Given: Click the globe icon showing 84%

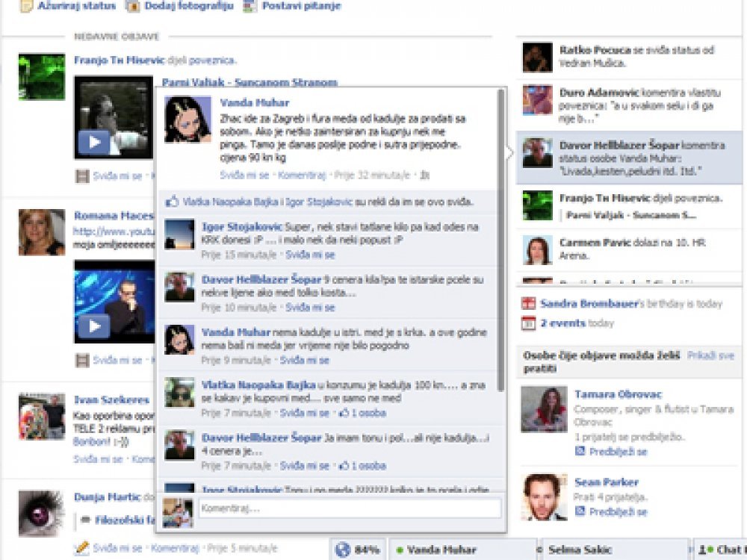Looking at the screenshot, I should 342,550.
